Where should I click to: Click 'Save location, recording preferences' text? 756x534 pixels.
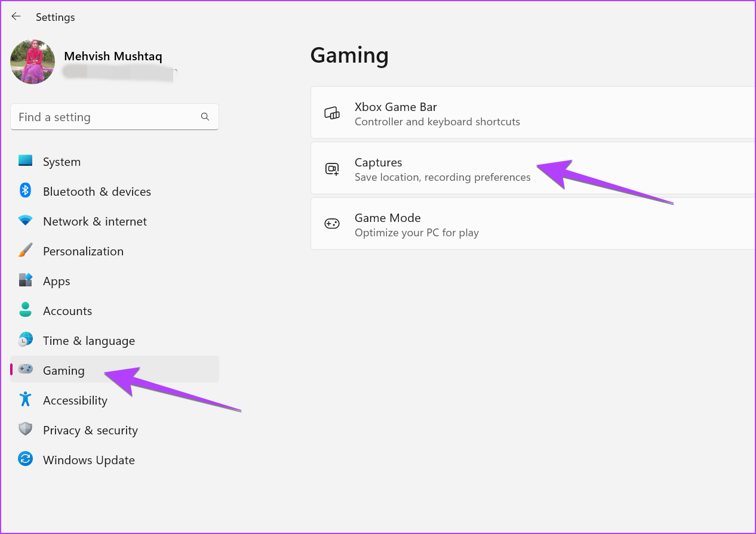[442, 177]
